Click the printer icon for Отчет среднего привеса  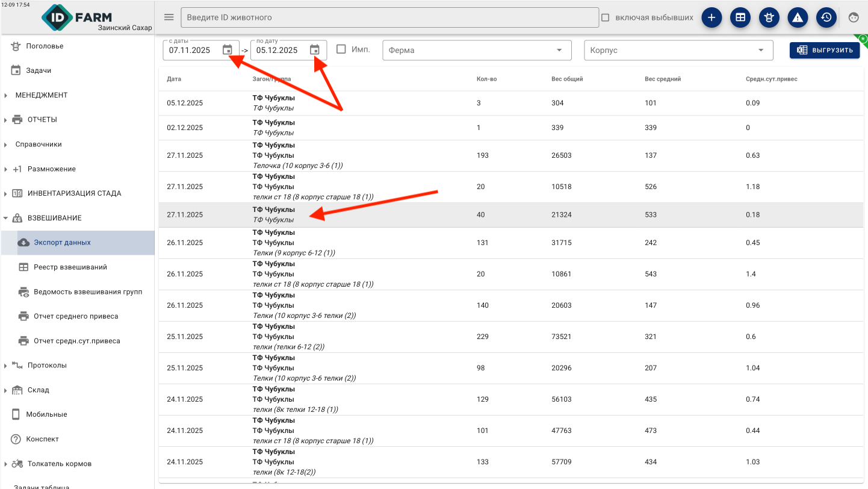(23, 316)
